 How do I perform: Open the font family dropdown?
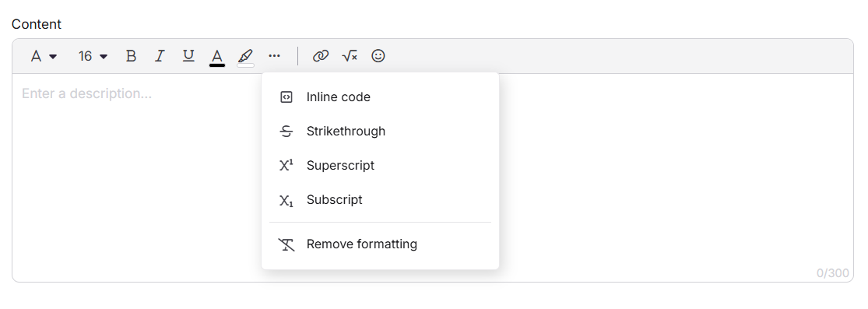point(44,56)
